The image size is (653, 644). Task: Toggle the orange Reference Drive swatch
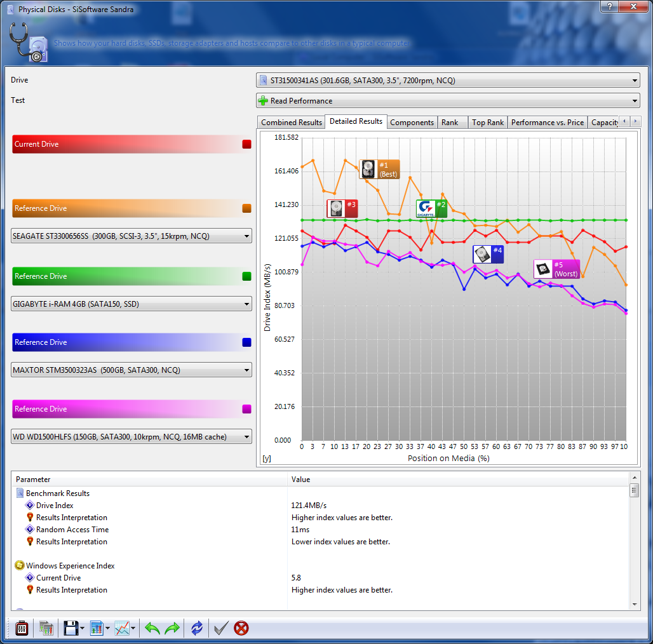246,208
